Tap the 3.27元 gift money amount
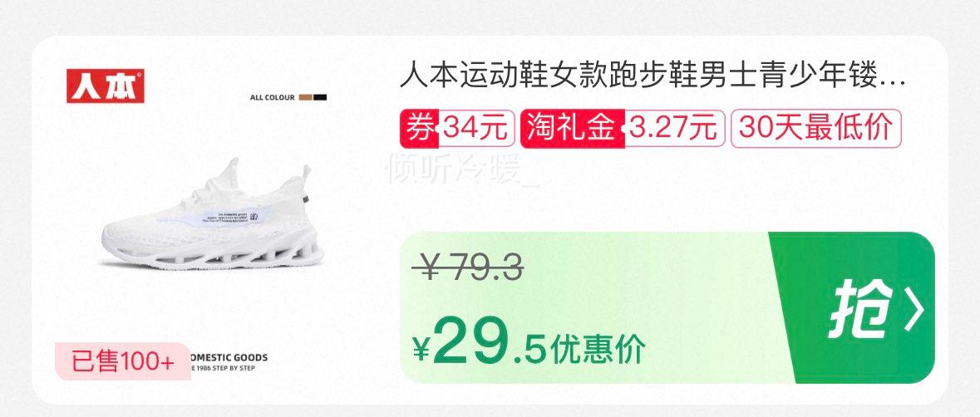This screenshot has width=980, height=417. pyautogui.click(x=672, y=129)
